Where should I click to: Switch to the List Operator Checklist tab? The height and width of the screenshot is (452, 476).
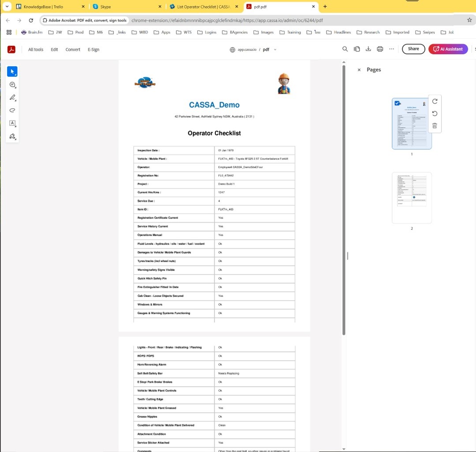pos(204,7)
